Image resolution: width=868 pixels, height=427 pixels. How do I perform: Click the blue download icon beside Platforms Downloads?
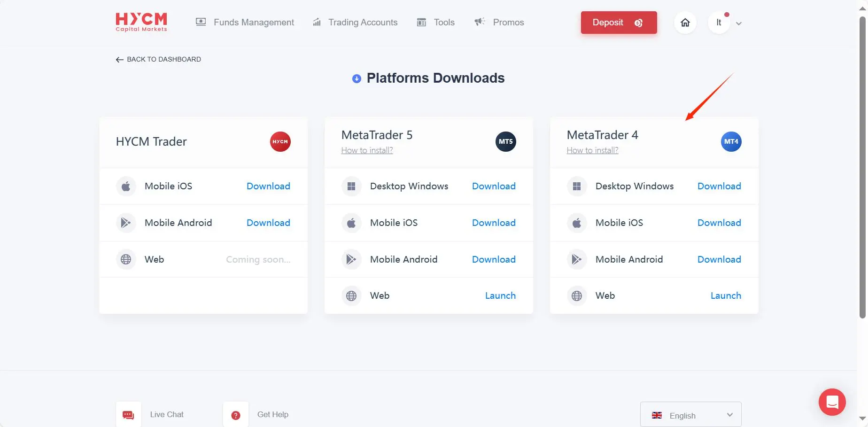tap(357, 78)
